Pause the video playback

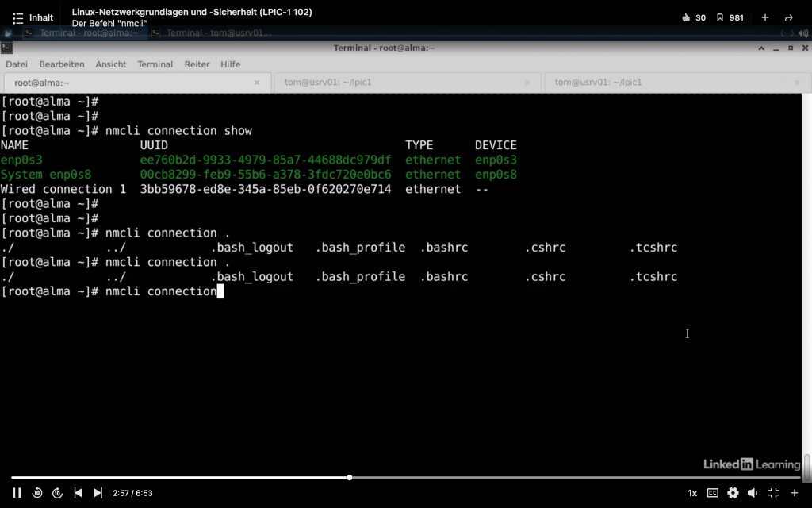click(x=17, y=493)
